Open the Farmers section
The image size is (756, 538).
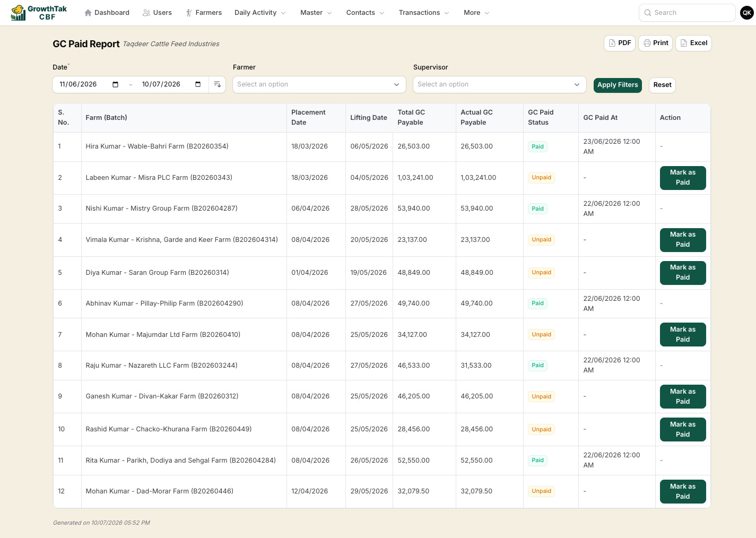tap(204, 13)
